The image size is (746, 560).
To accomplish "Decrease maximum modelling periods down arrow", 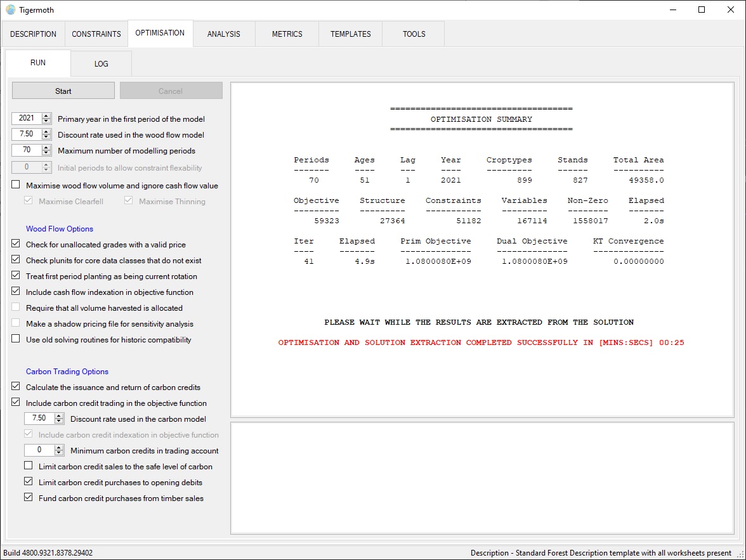I will (46, 153).
